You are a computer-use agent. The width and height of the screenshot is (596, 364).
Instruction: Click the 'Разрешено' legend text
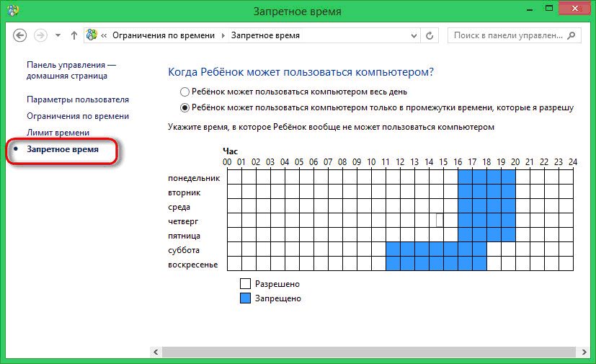(x=277, y=284)
